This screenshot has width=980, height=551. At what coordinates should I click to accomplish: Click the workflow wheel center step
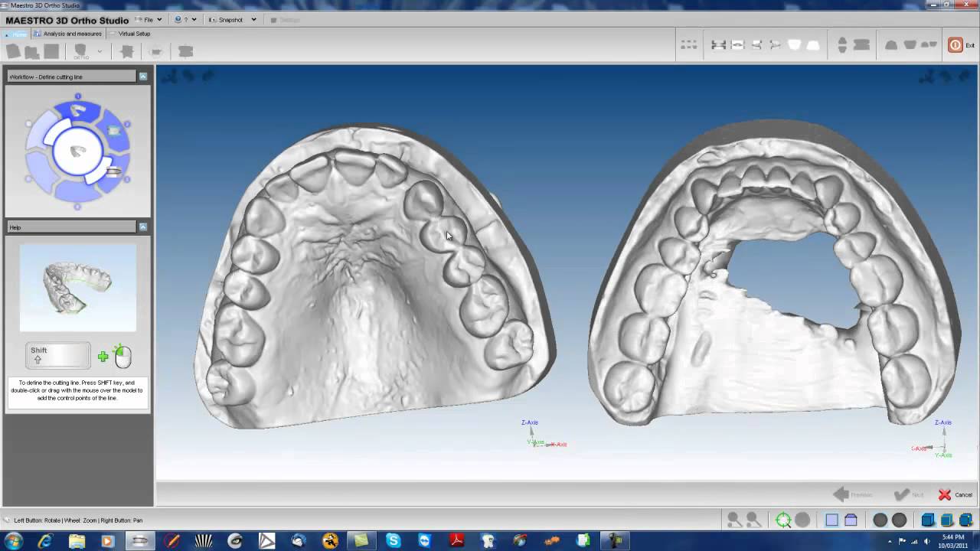[x=77, y=151]
